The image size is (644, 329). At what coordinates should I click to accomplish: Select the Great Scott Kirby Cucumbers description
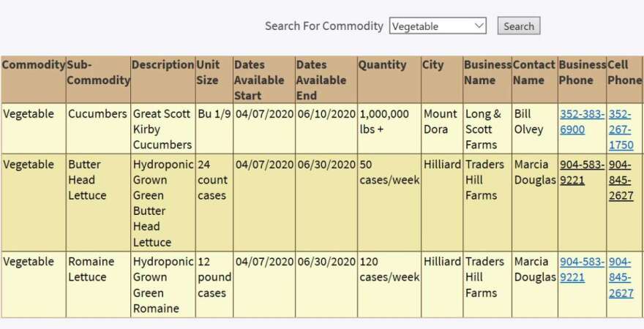162,129
